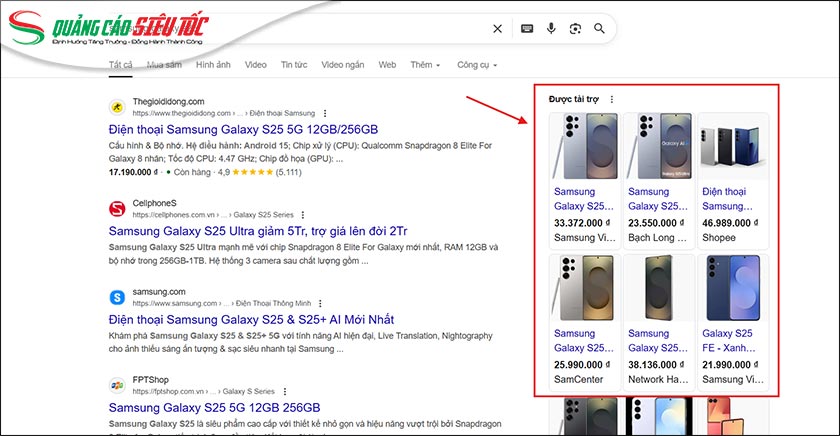840x436 pixels.
Task: Click the '(5.111)' review count
Action: [289, 172]
